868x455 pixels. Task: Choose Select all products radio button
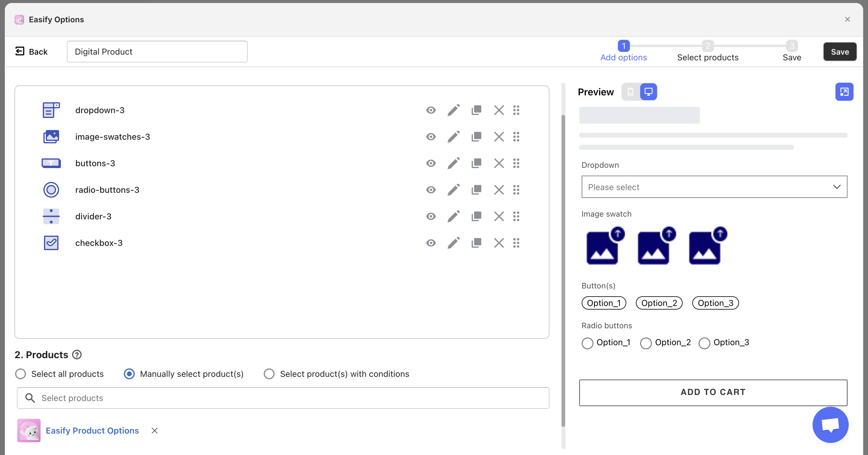click(20, 374)
